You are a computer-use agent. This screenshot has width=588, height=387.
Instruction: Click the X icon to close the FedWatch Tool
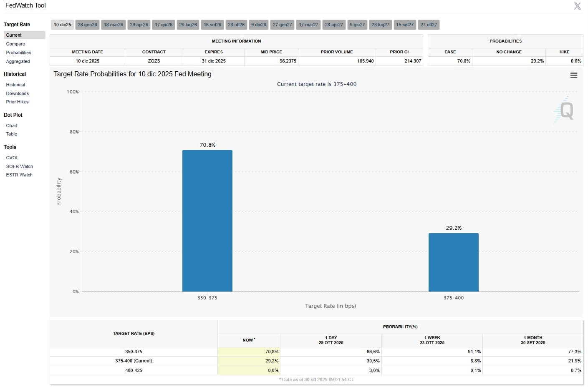tap(577, 6)
